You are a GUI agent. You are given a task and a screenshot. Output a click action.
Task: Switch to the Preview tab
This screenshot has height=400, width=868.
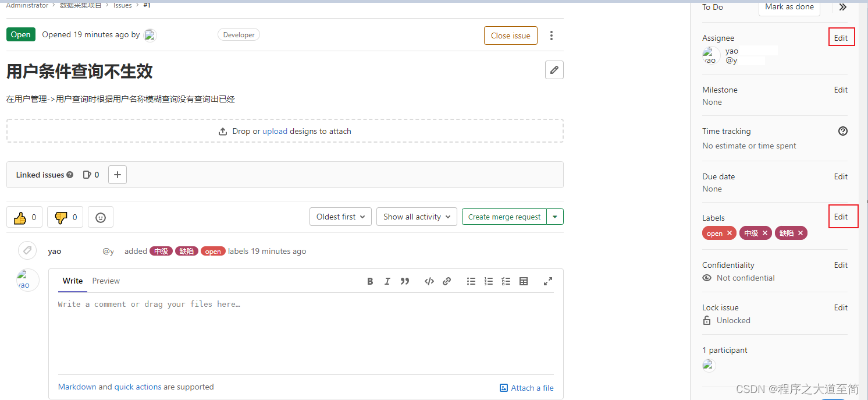click(106, 281)
